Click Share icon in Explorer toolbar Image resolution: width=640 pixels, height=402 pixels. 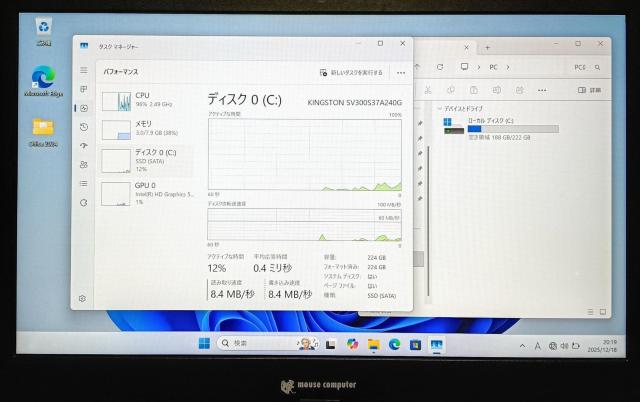[x=519, y=90]
